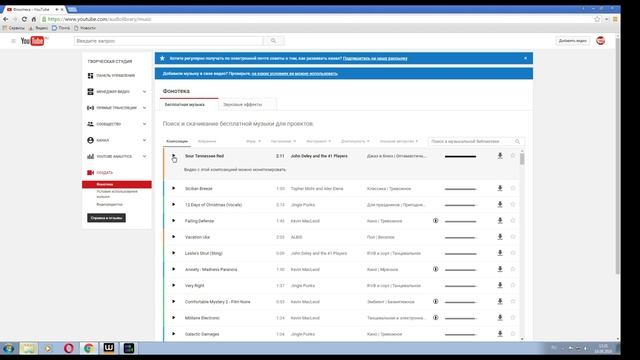This screenshot has width=640, height=360.
Task: Star the Very Right track
Action: tap(513, 285)
